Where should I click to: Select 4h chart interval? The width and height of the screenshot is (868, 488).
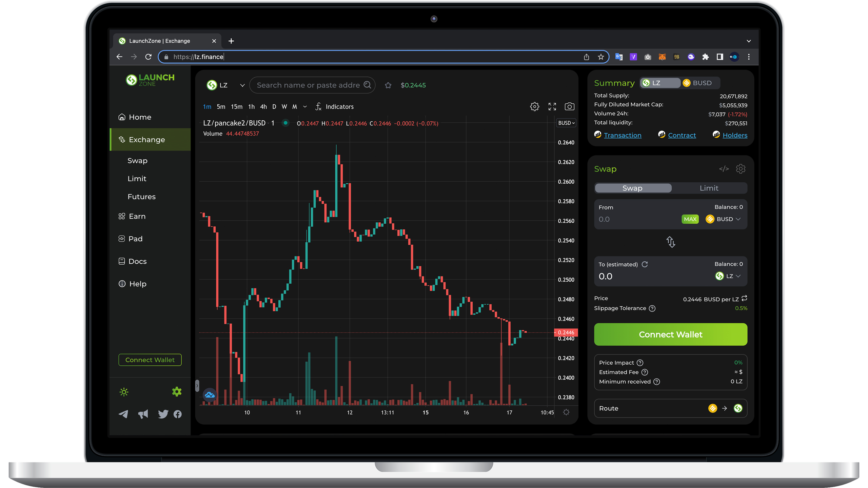263,107
